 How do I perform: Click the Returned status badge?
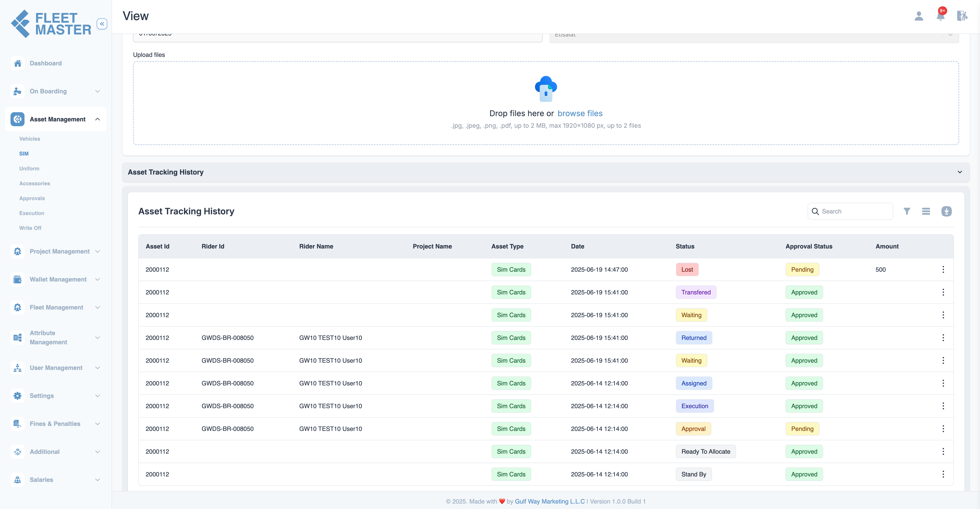(694, 338)
